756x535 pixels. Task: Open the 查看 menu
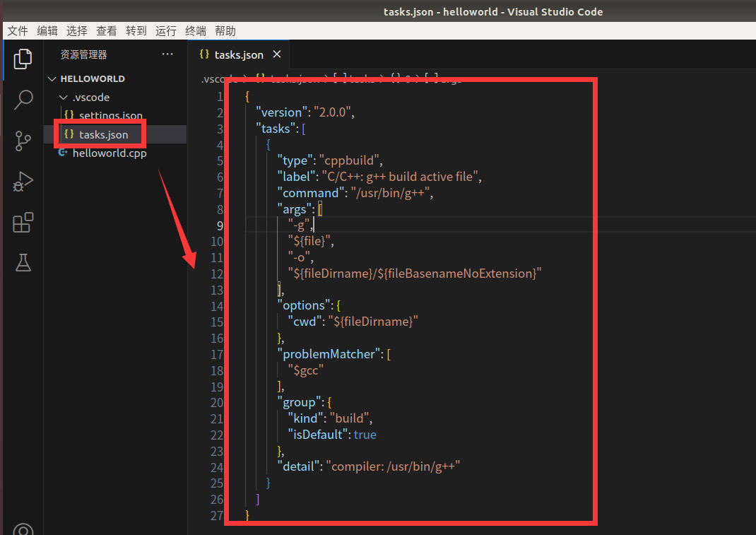[107, 31]
